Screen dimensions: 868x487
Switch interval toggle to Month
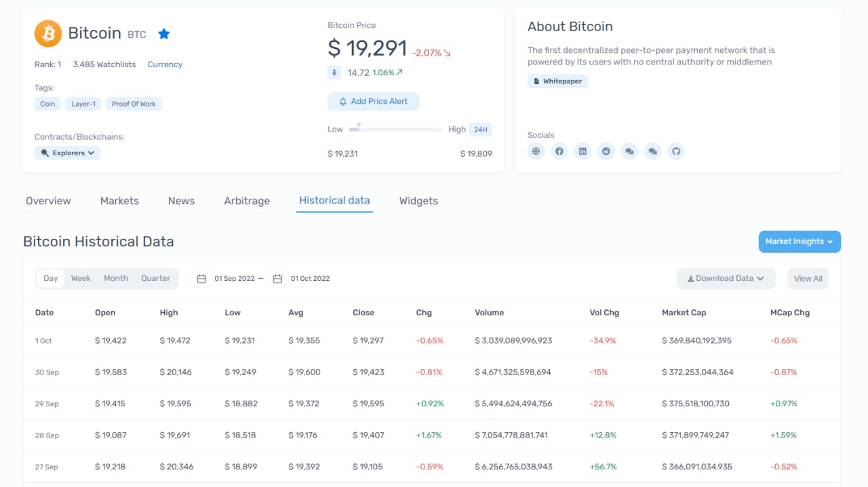(x=116, y=278)
